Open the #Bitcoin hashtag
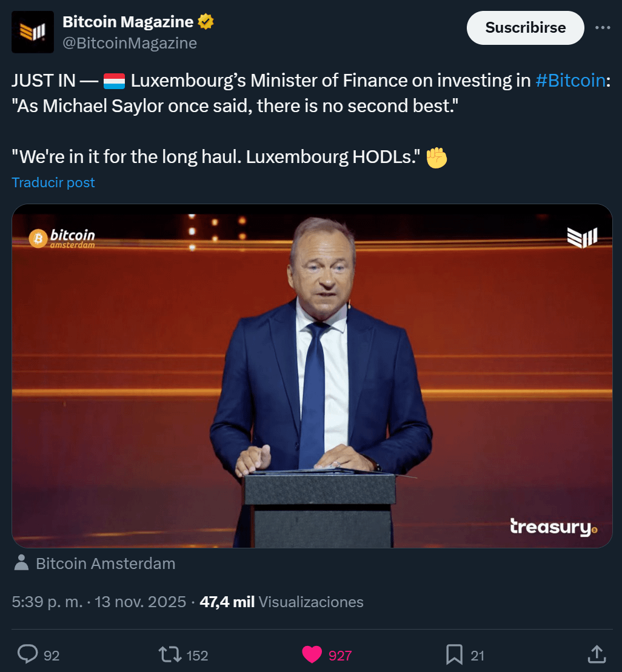 570,81
